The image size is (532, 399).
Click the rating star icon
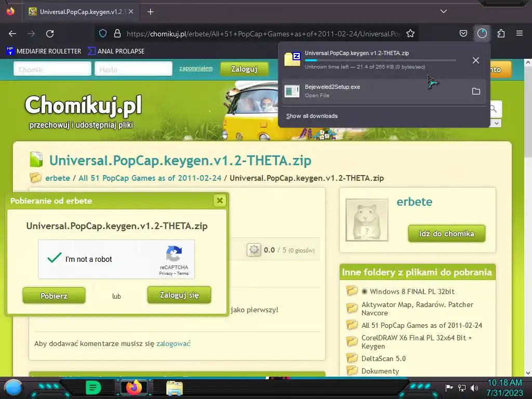pyautogui.click(x=254, y=250)
